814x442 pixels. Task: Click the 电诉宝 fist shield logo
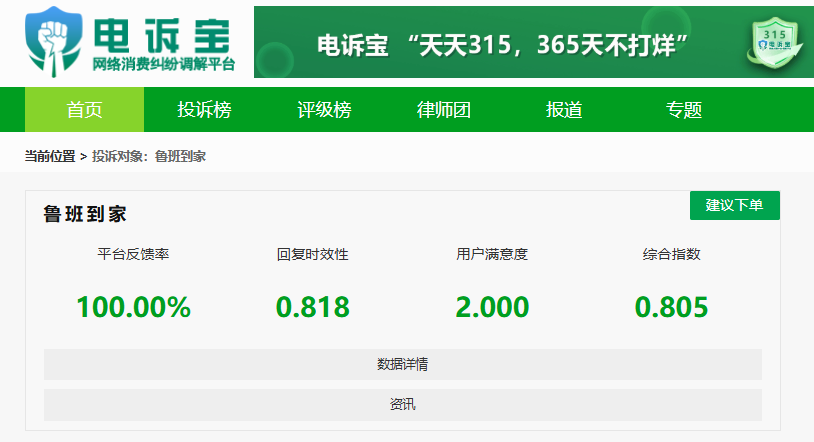(54, 42)
